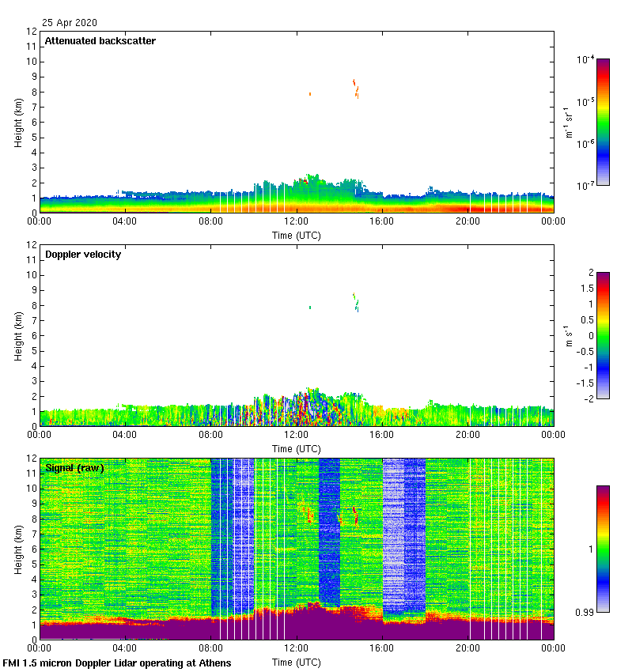
Task: Click Time (UTC) label under Signal plot
Action: pyautogui.click(x=296, y=662)
